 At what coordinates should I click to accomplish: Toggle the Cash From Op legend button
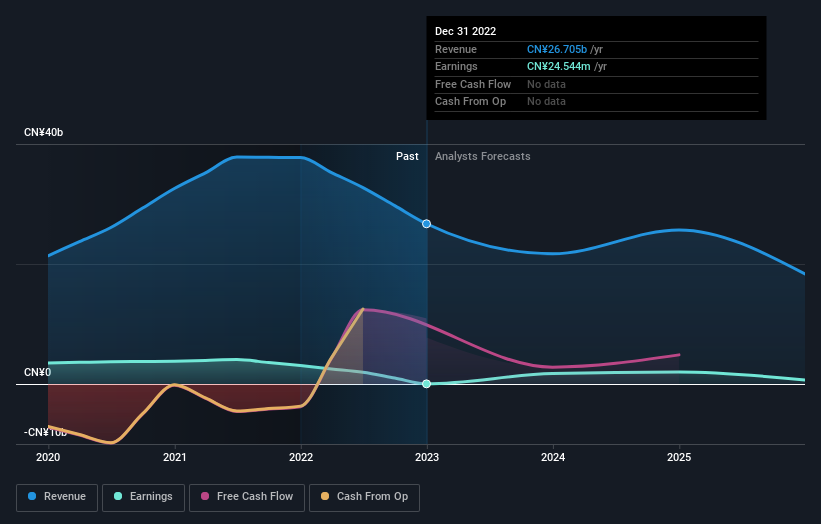coord(364,497)
